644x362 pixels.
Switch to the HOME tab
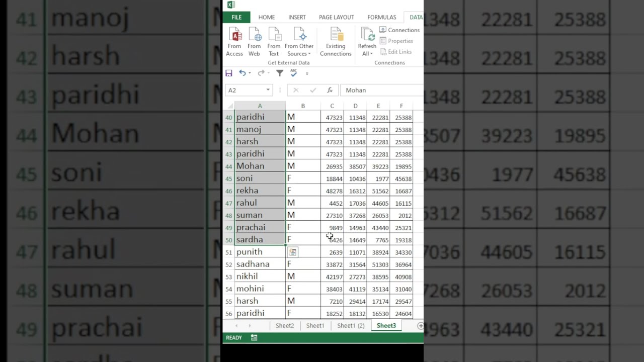pyautogui.click(x=267, y=17)
